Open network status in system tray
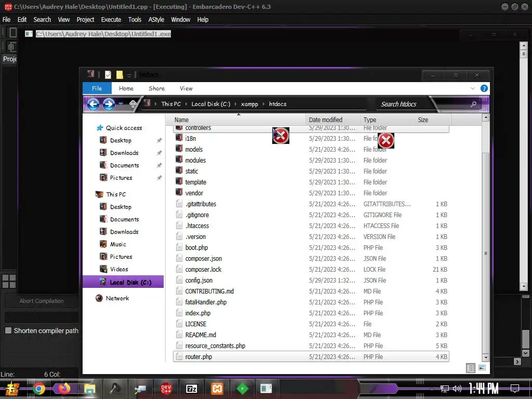 [444, 389]
